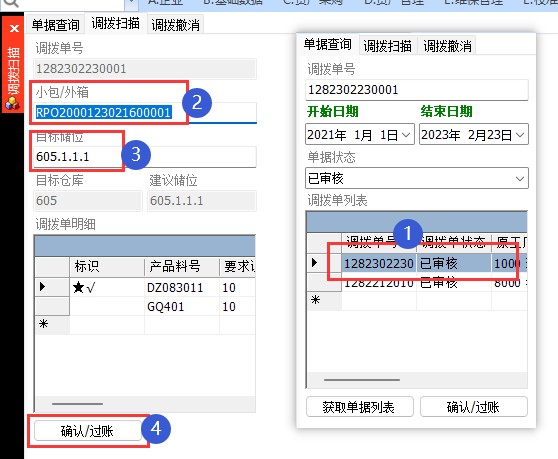Expand the 单据状态 combo box
Screen dimensions: 558x459
click(x=520, y=179)
